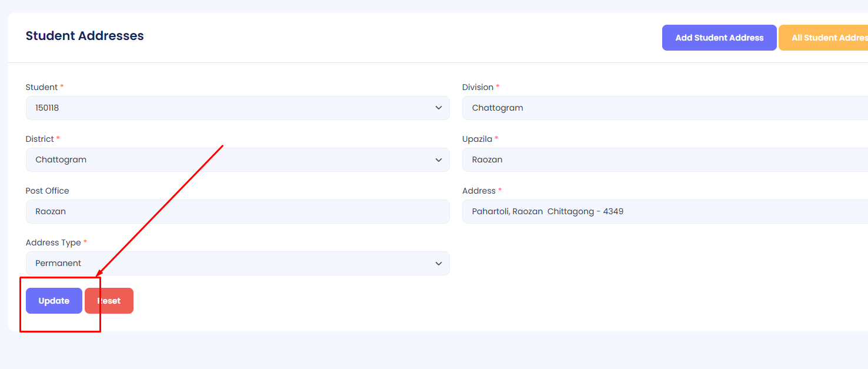Screen dimensions: 868x369
Task: Click the Address Type chevron arrow
Action: (438, 264)
